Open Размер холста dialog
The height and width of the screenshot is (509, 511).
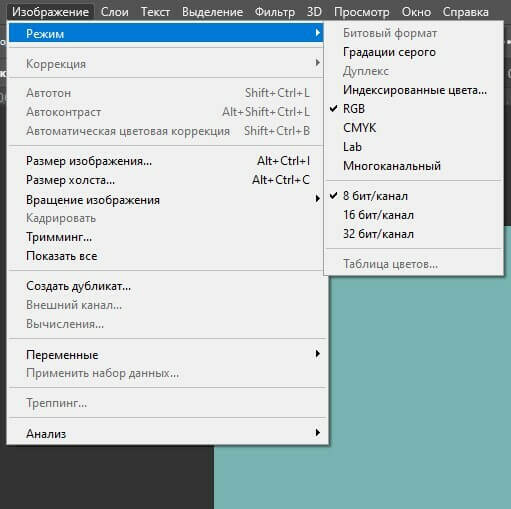point(166,180)
